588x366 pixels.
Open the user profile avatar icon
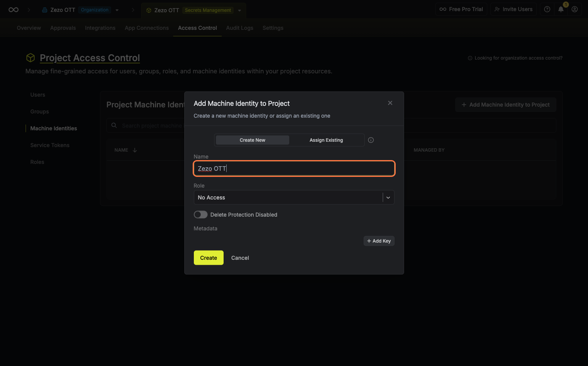[x=575, y=9]
